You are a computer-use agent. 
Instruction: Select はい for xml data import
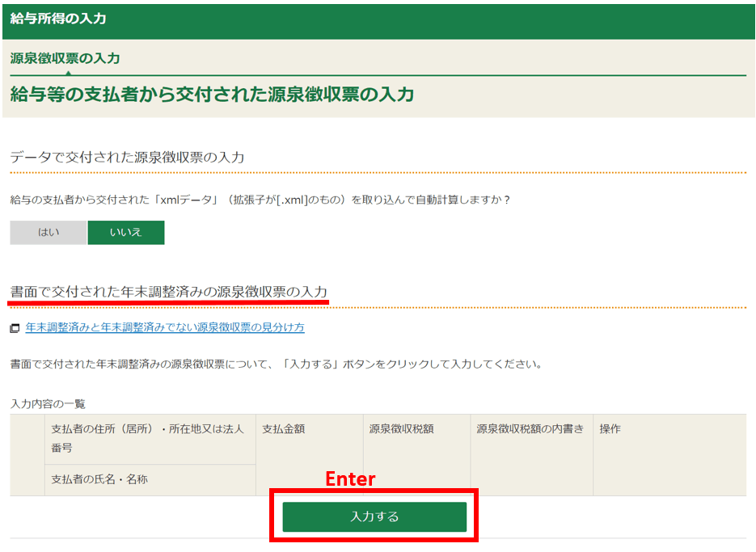pyautogui.click(x=49, y=233)
